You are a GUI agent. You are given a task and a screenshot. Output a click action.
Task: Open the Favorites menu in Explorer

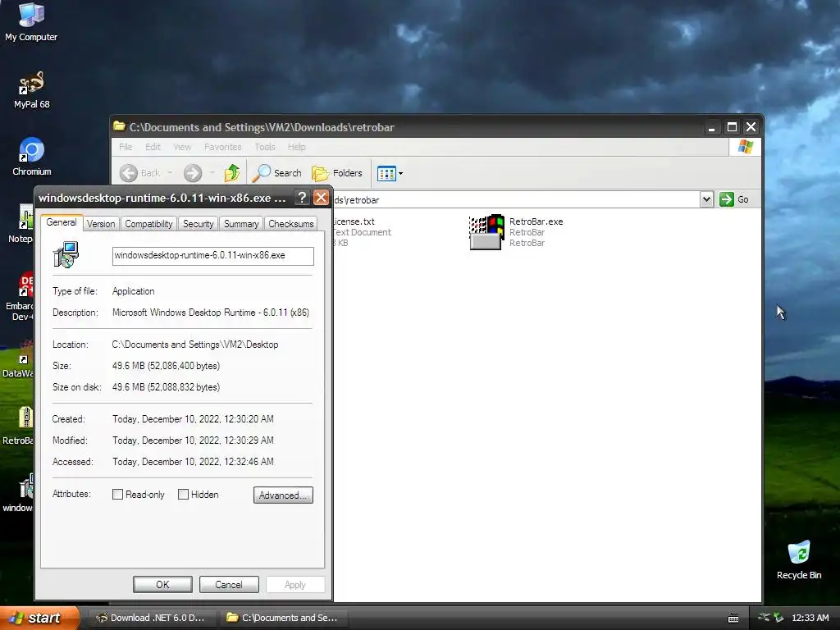pos(223,147)
